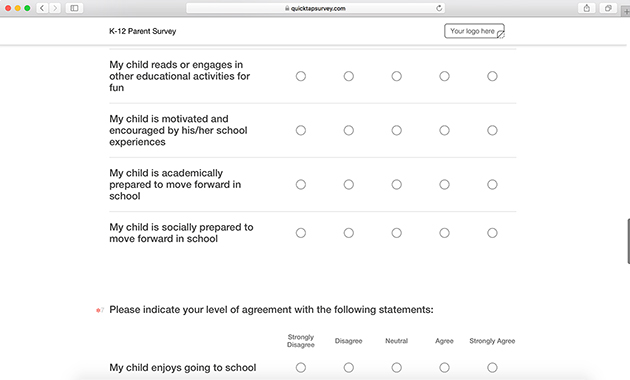This screenshot has height=380, width=630.
Task: Select Disagree for 'reads or engages in other educational activities'
Action: [x=349, y=76]
